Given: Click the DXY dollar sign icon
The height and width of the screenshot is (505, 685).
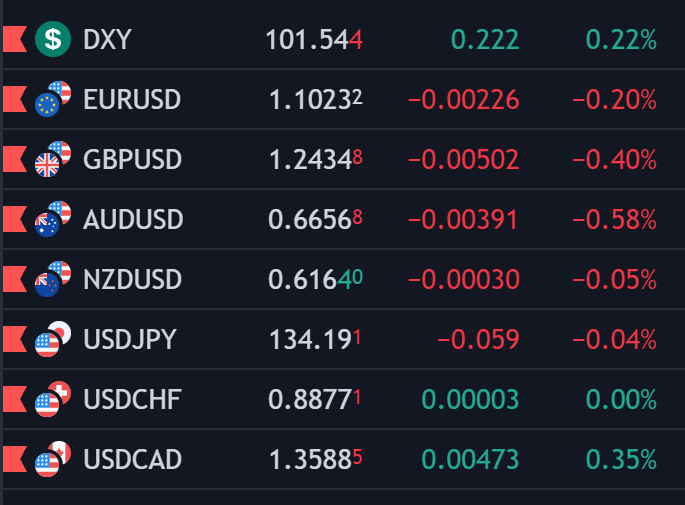Looking at the screenshot, I should (52, 40).
